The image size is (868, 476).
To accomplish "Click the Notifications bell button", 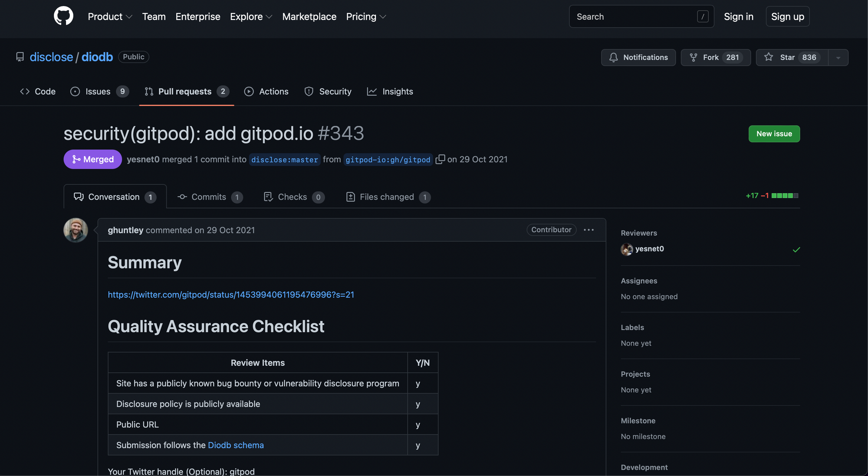I will (x=638, y=57).
